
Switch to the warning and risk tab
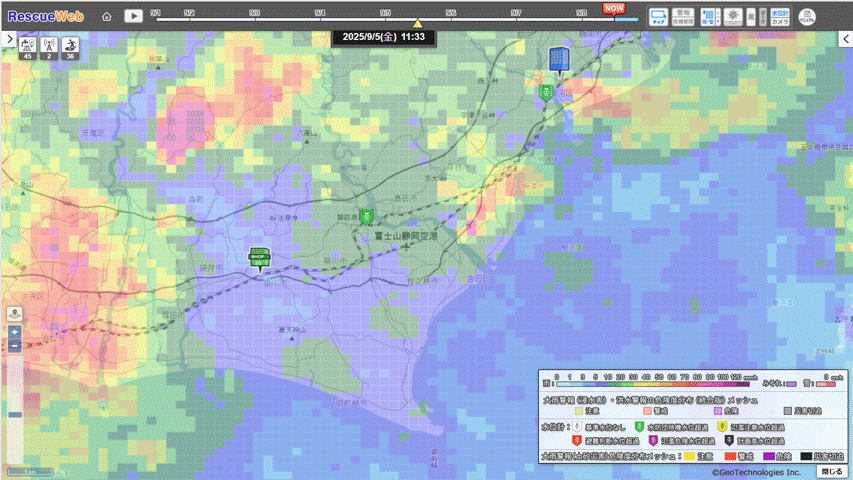pos(685,16)
